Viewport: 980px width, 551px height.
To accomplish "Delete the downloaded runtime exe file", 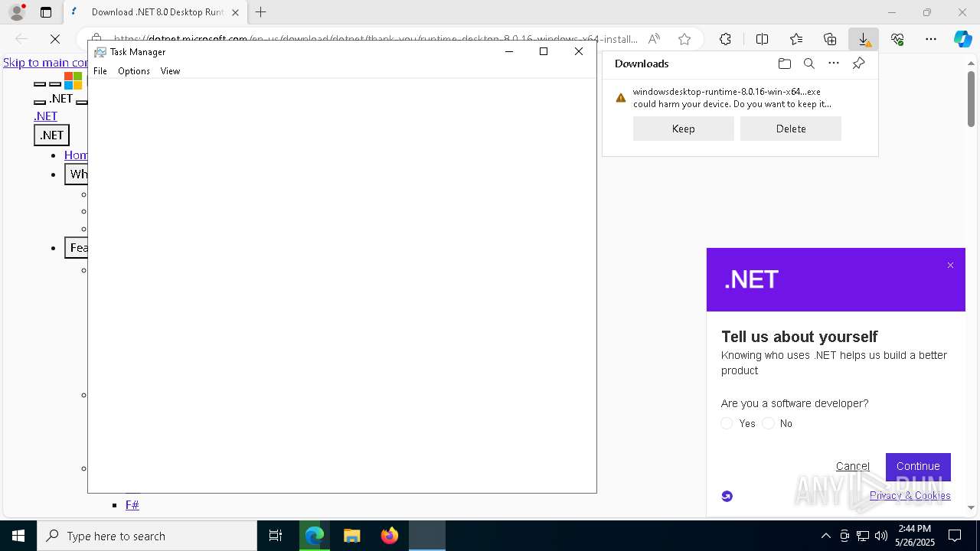I will click(790, 129).
